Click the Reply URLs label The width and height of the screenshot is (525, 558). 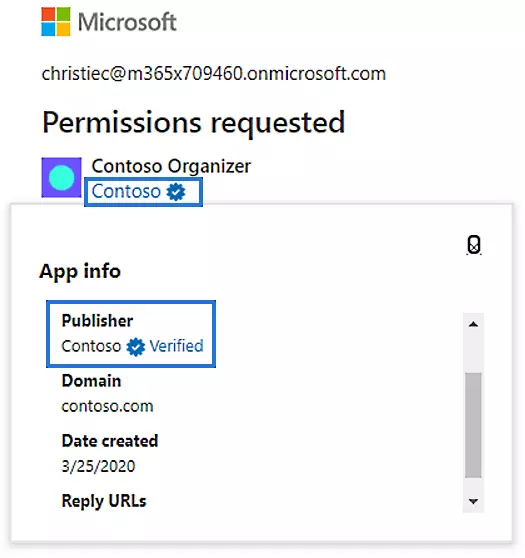104,501
